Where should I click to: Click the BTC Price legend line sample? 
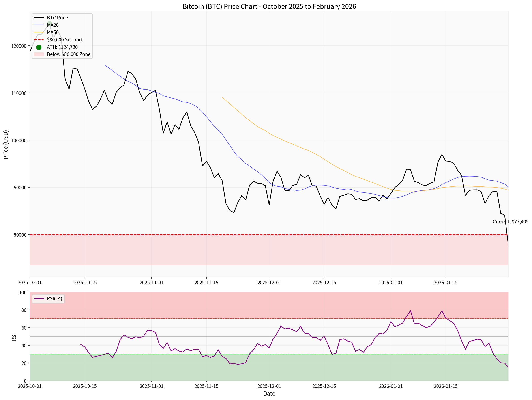tap(39, 18)
